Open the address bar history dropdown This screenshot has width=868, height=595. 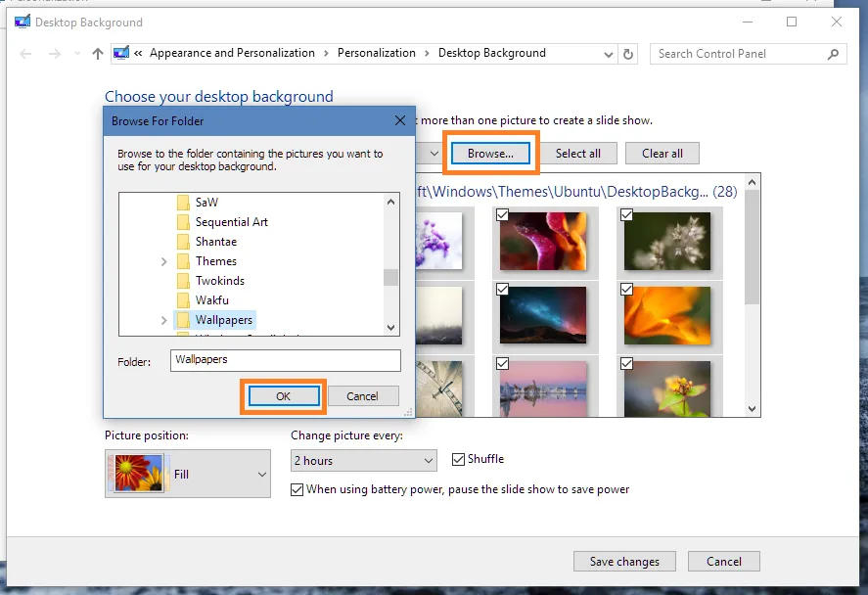pyautogui.click(x=608, y=54)
